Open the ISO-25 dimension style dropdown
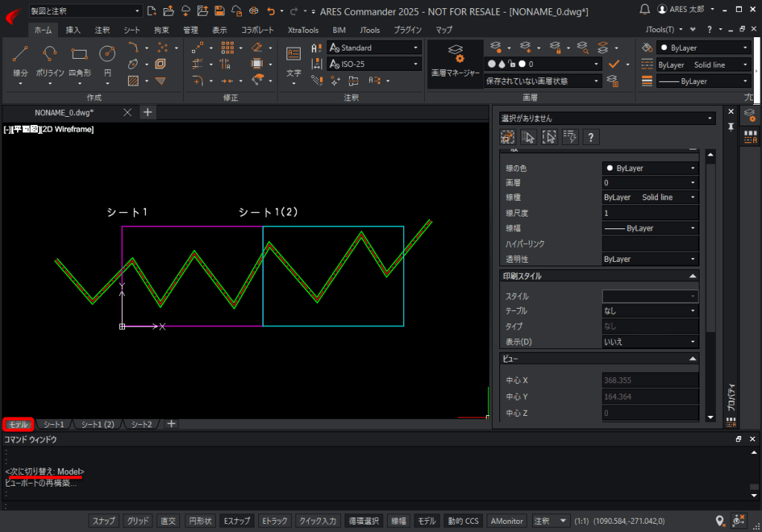This screenshot has width=762, height=532. pyautogui.click(x=374, y=64)
